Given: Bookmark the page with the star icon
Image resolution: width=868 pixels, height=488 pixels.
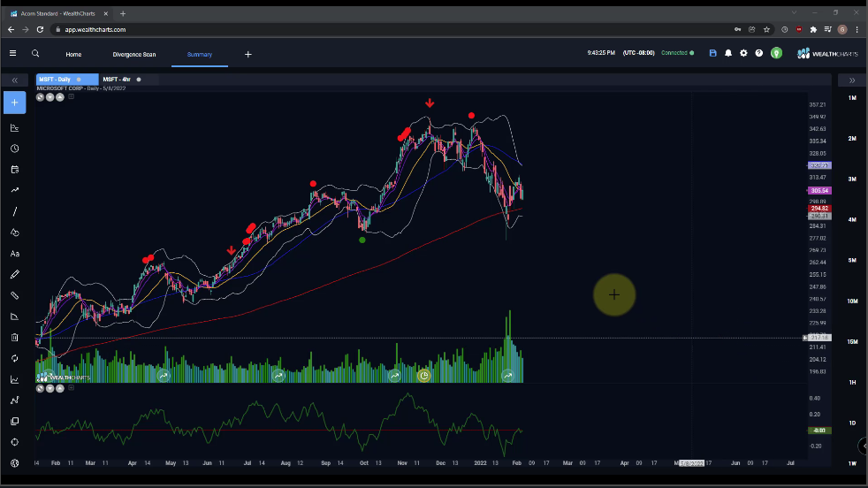Looking at the screenshot, I should click(766, 30).
